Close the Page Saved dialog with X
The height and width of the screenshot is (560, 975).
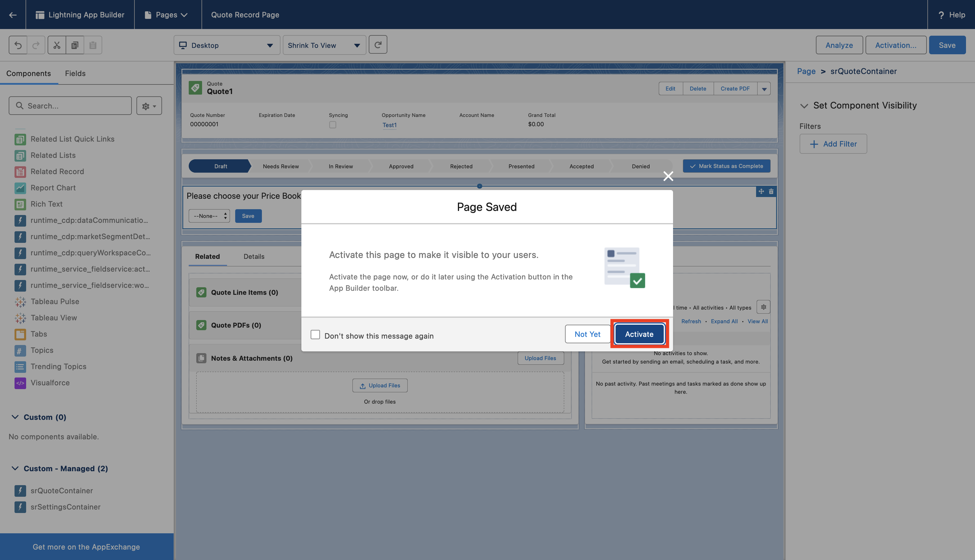pos(668,176)
